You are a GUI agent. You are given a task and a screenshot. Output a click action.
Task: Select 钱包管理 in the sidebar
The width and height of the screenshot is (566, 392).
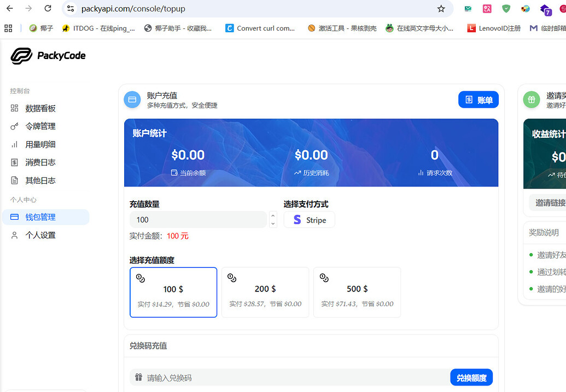tap(45, 217)
